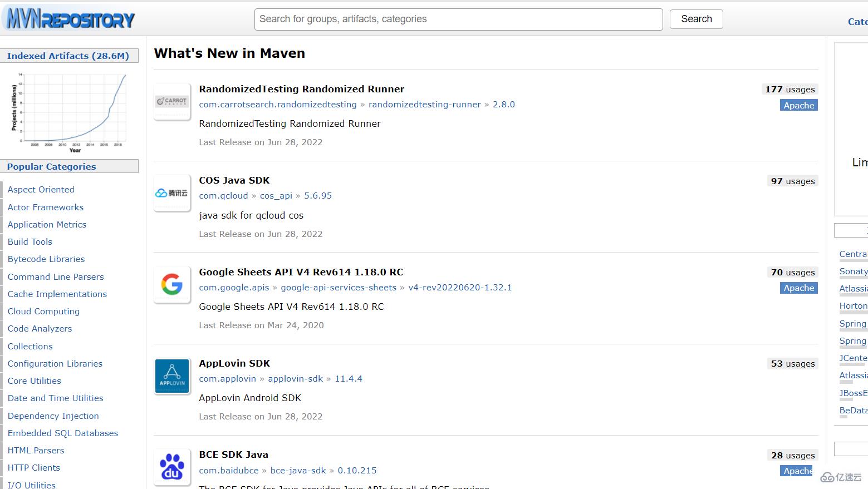This screenshot has height=489, width=868.
Task: Click the Baidu BCE SDK logo
Action: pos(172,467)
